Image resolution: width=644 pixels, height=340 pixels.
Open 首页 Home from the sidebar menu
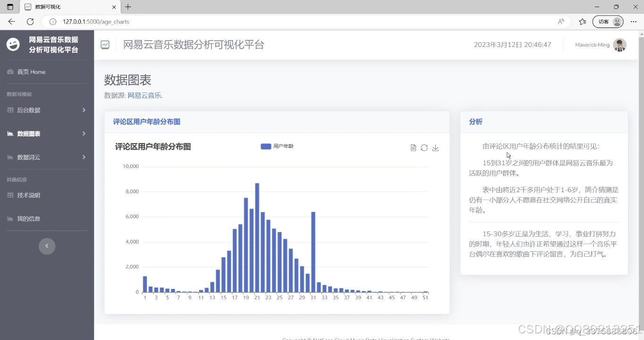31,72
